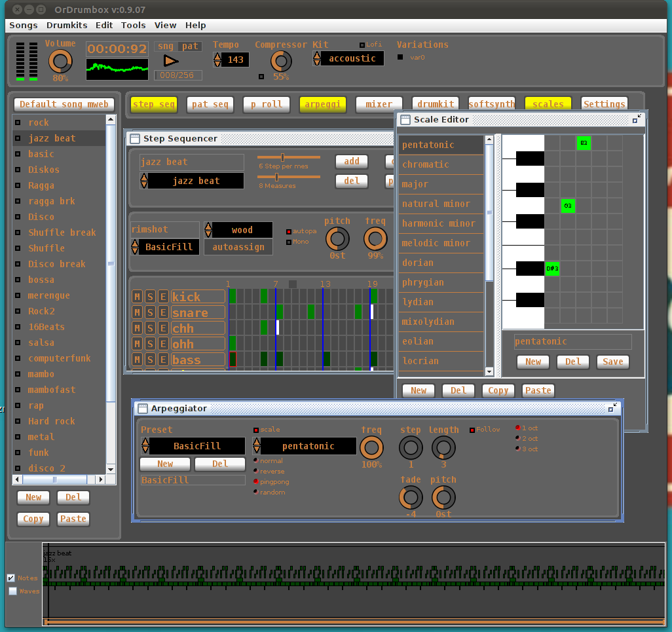The height and width of the screenshot is (632, 672).
Task: Click the add button in Step Sequencer
Action: (352, 161)
